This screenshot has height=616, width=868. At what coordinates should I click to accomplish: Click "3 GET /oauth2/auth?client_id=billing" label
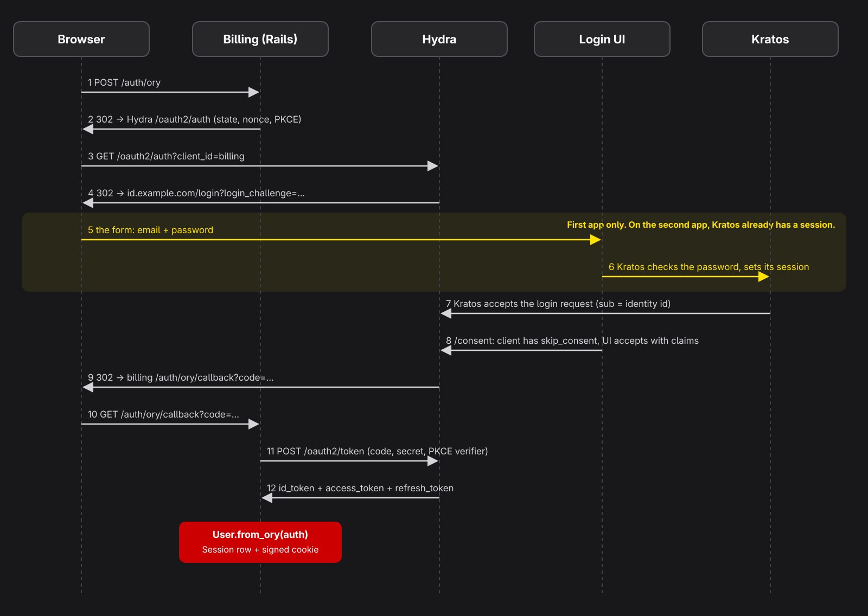coord(166,156)
